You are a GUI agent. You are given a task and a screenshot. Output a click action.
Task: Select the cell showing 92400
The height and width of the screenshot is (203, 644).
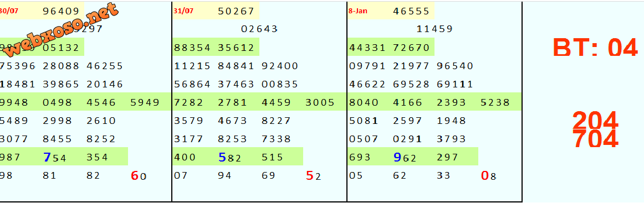[280, 66]
